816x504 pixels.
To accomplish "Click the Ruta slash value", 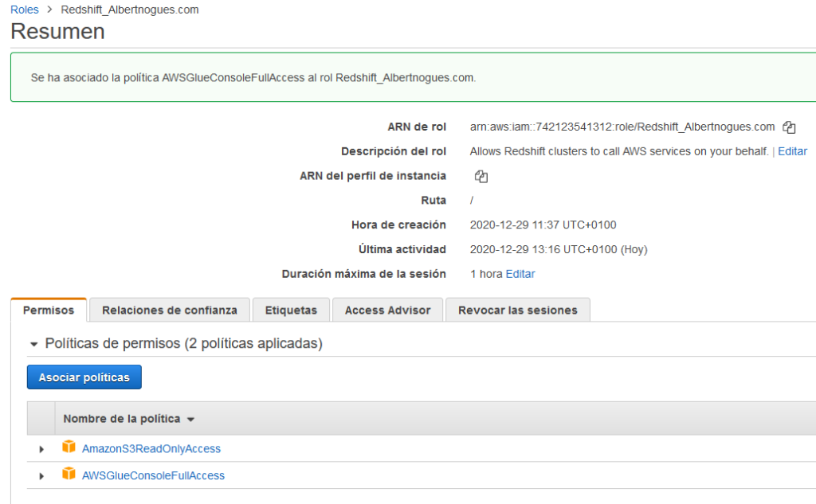I will (472, 201).
